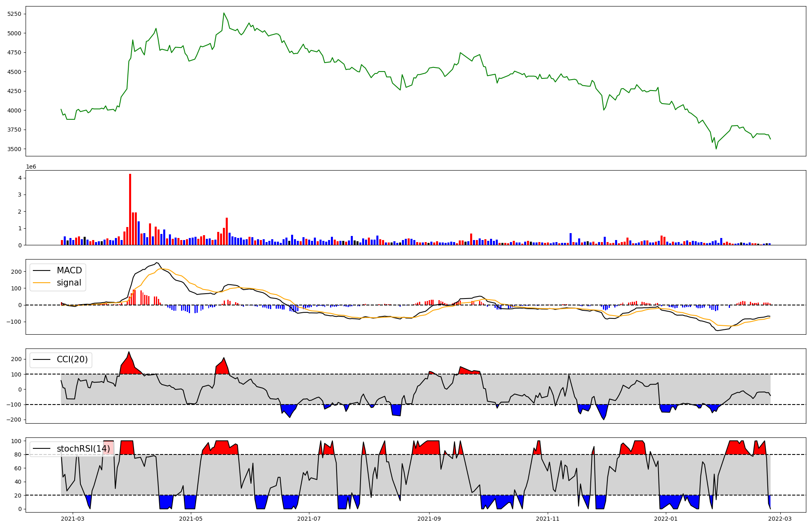Click the 2021-09 x-axis date label

click(429, 519)
